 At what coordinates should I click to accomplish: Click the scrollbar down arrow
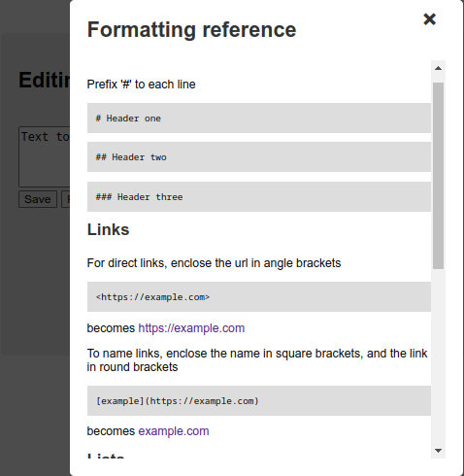pyautogui.click(x=438, y=451)
